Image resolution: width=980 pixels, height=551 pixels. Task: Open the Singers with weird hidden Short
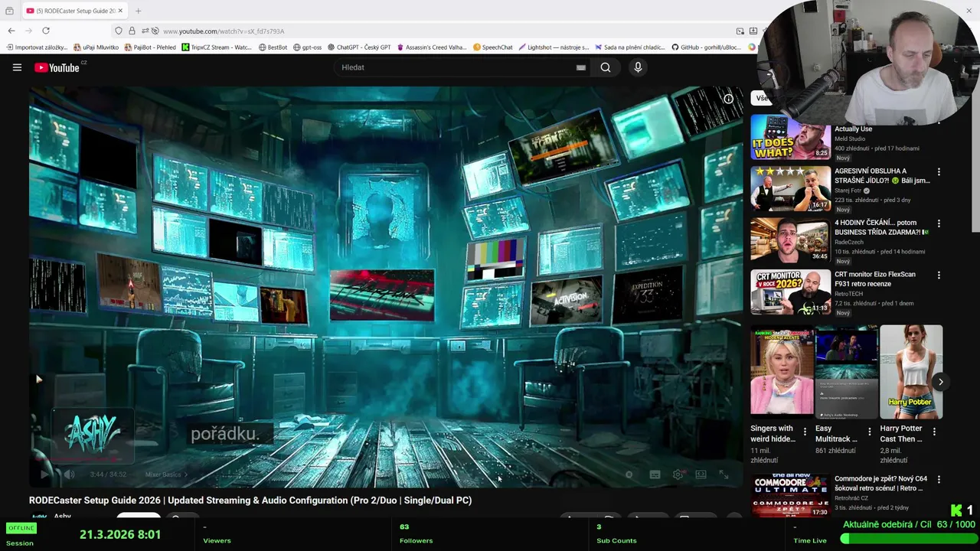point(782,371)
